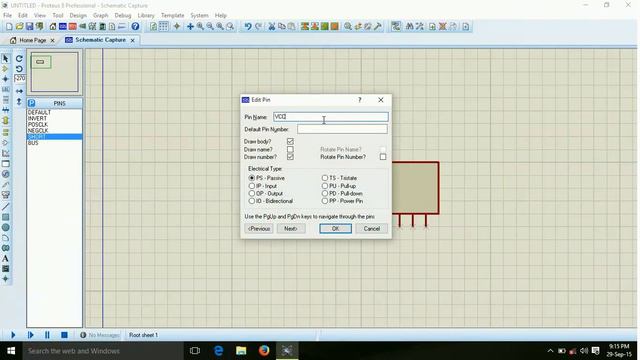
Task: Select the Markers Mode tool at sidebar bottom
Action: point(6,279)
